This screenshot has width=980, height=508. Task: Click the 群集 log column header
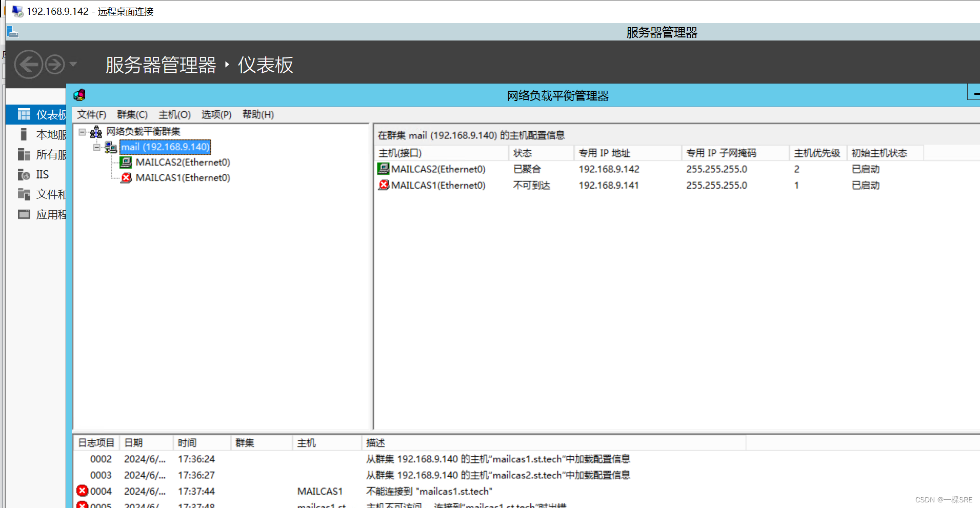(262, 443)
